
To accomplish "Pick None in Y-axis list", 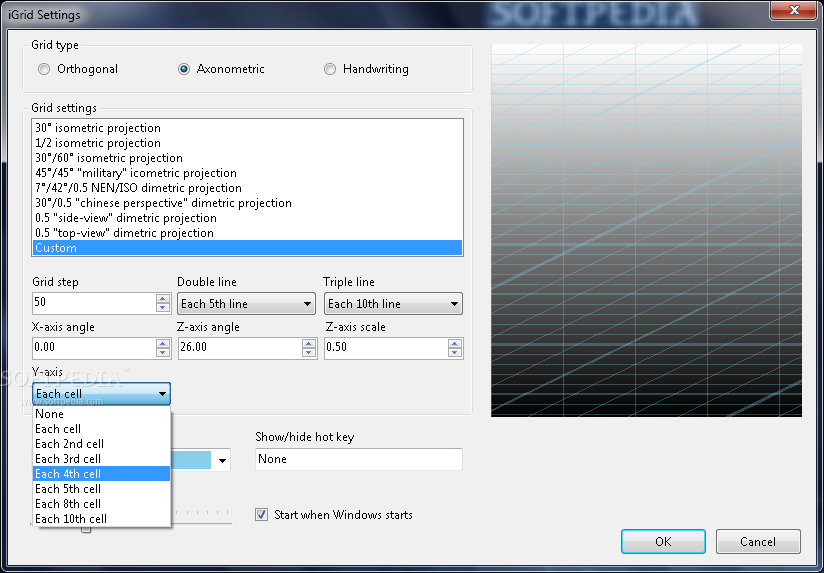I will [101, 414].
